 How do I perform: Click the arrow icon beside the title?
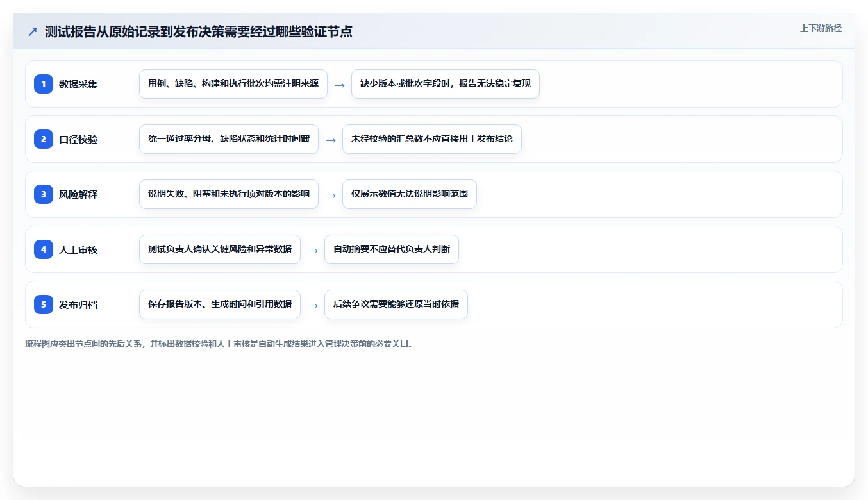tap(33, 32)
